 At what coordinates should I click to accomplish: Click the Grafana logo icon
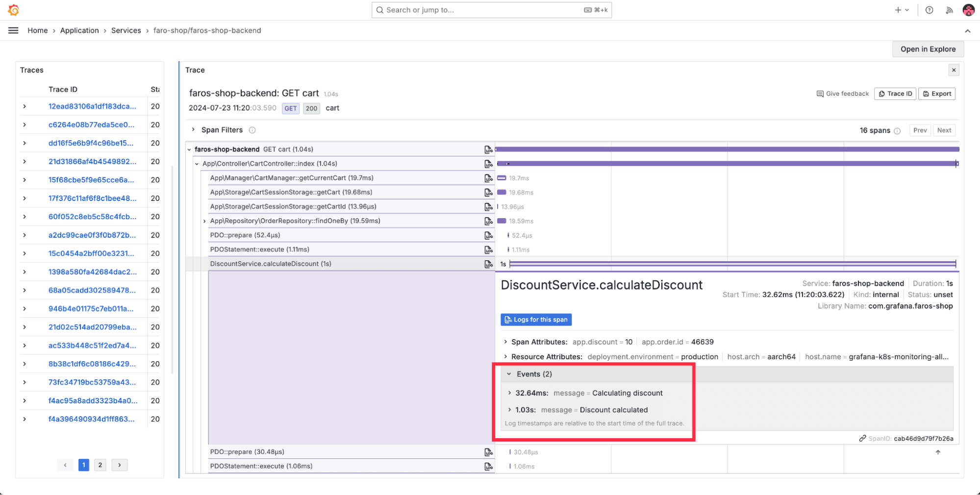tap(14, 10)
